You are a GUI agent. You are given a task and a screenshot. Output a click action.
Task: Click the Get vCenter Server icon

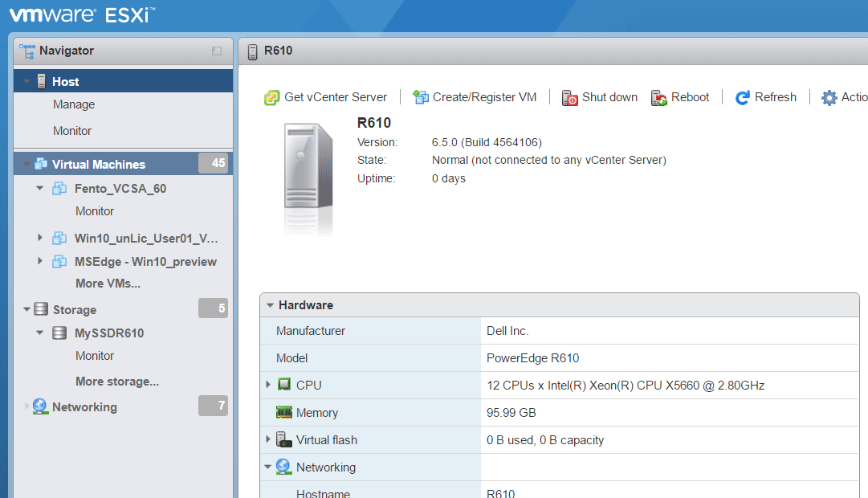[272, 97]
